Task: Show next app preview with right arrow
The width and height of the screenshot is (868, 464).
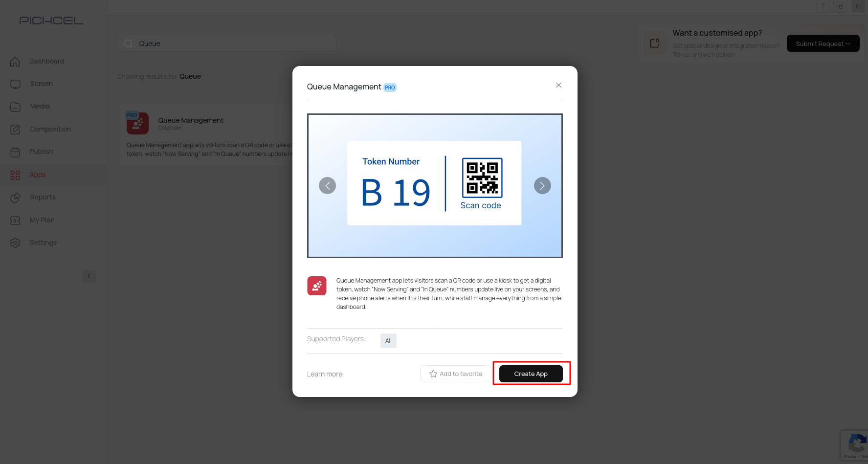Action: pyautogui.click(x=542, y=185)
